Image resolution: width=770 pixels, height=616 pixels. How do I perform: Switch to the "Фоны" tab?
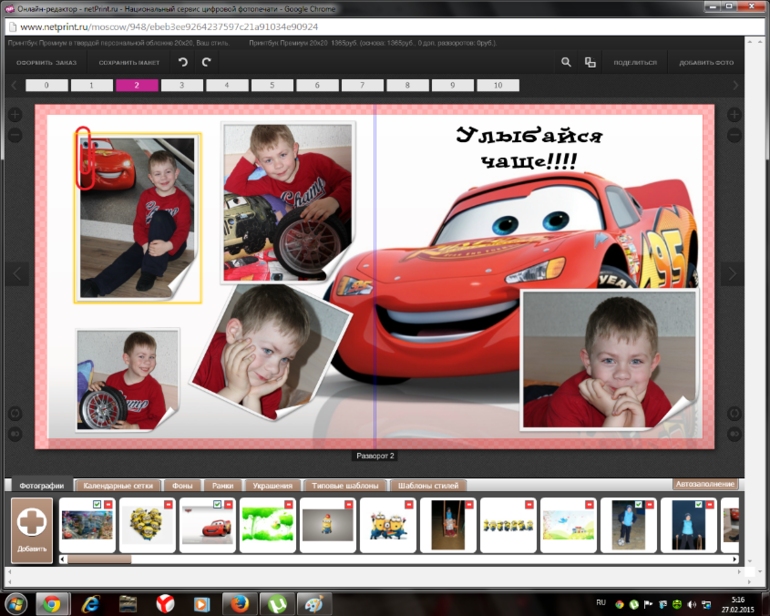click(182, 485)
